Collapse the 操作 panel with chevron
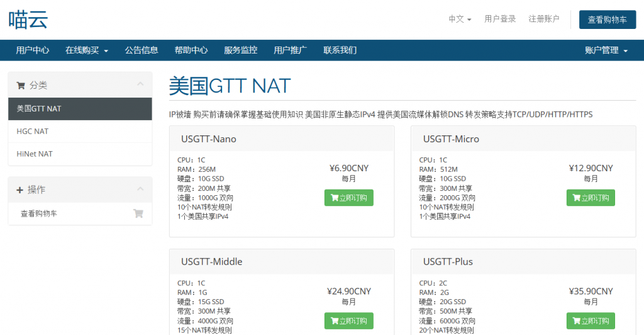The image size is (644, 335). click(x=140, y=189)
